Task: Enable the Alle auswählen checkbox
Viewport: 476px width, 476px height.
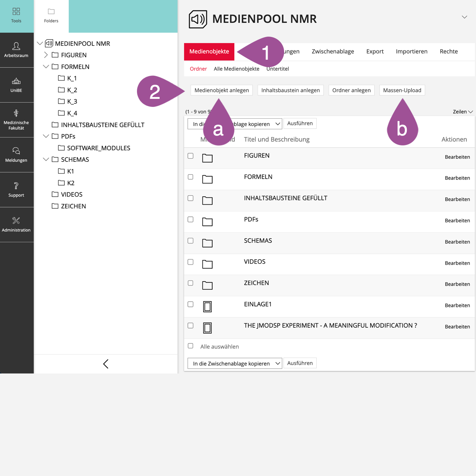Action: pyautogui.click(x=190, y=346)
